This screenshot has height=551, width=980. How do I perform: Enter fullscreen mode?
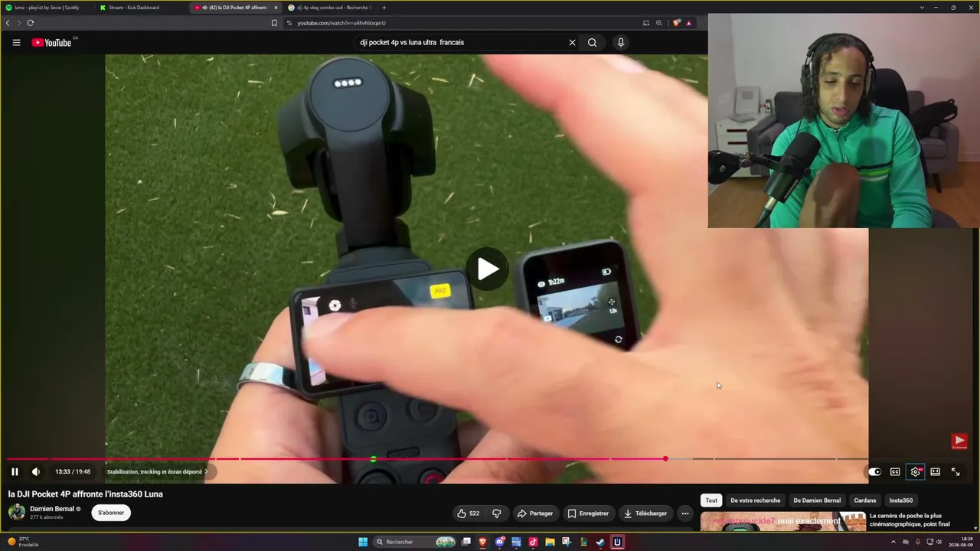click(955, 471)
